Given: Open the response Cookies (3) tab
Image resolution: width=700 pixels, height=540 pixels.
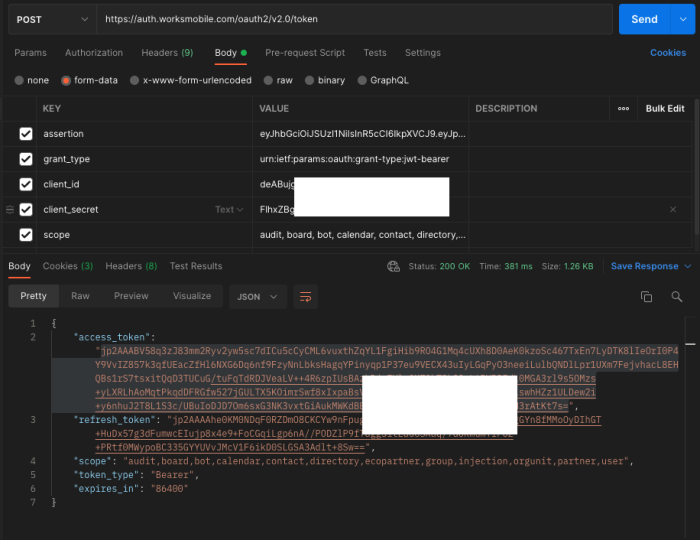Looking at the screenshot, I should click(x=68, y=266).
